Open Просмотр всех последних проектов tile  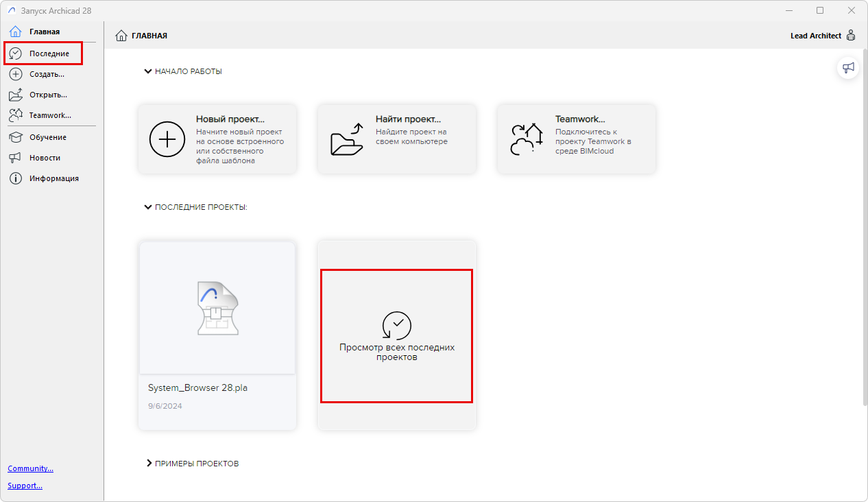397,336
